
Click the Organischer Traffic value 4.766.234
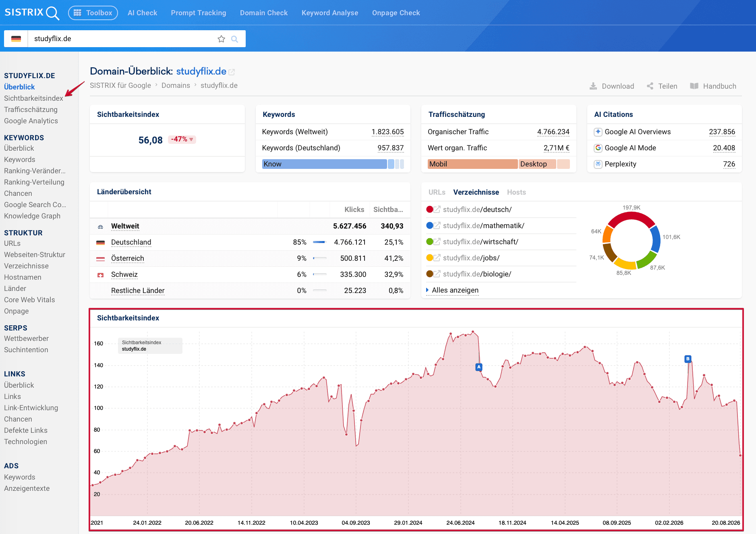tap(553, 132)
